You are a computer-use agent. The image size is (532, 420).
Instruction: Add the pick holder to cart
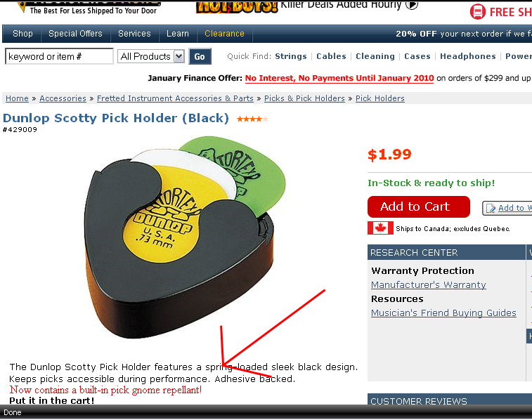(419, 206)
